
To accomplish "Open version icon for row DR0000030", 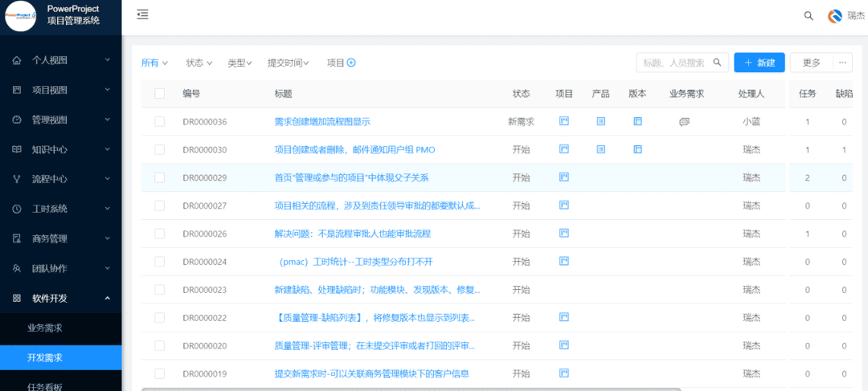I will point(637,149).
